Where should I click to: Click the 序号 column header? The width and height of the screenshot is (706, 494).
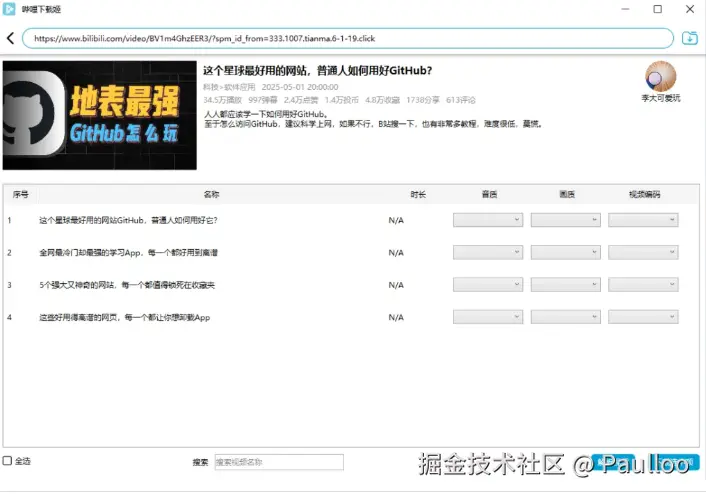click(21, 195)
